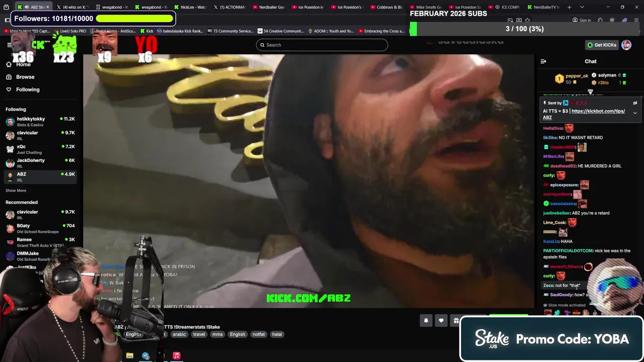Switch to the Nerdballer Goes tab
Image resolution: width=644 pixels, height=362 pixels.
click(x=268, y=7)
